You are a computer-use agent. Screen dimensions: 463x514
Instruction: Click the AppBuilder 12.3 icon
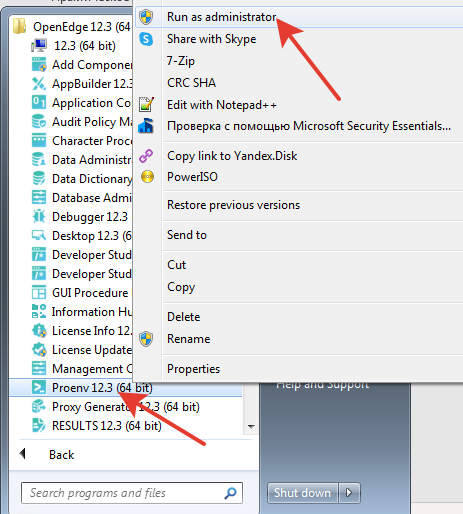tap(39, 84)
